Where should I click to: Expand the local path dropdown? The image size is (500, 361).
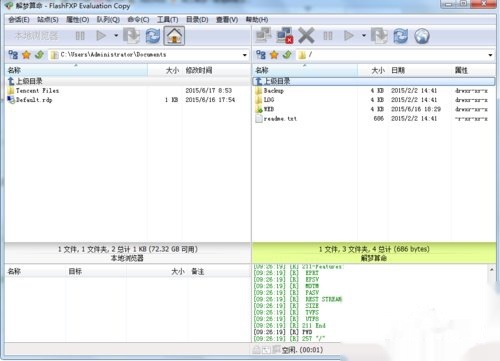pos(245,55)
